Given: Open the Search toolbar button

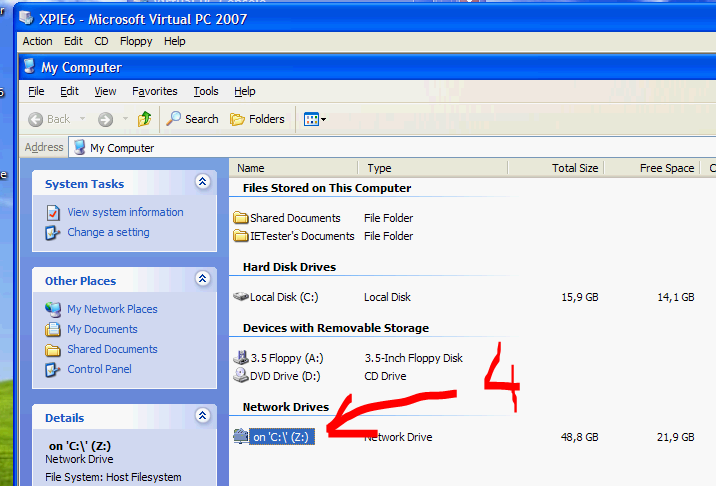Looking at the screenshot, I should 192,119.
